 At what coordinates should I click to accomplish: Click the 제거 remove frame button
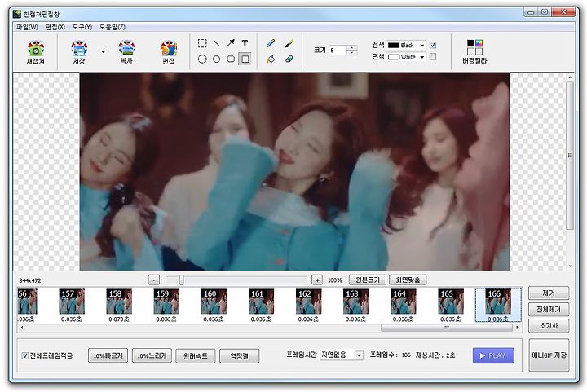[549, 293]
